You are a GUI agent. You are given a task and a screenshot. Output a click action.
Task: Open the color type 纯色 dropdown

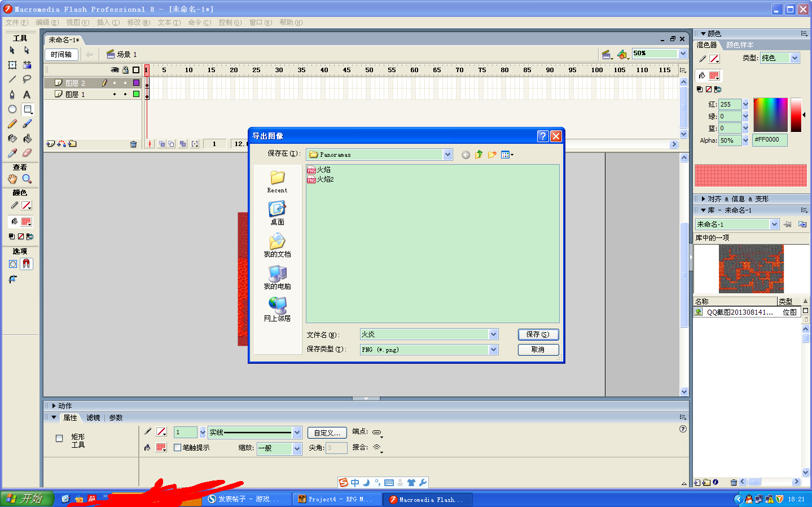pos(795,58)
